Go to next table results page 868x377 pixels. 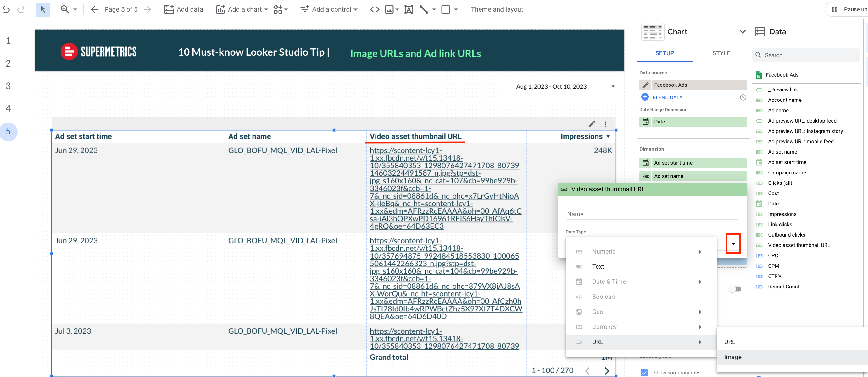[x=607, y=370]
